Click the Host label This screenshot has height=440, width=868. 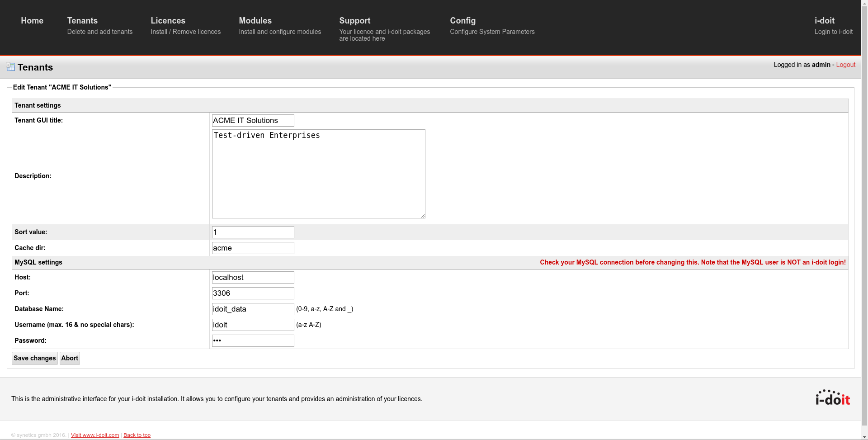coord(23,277)
